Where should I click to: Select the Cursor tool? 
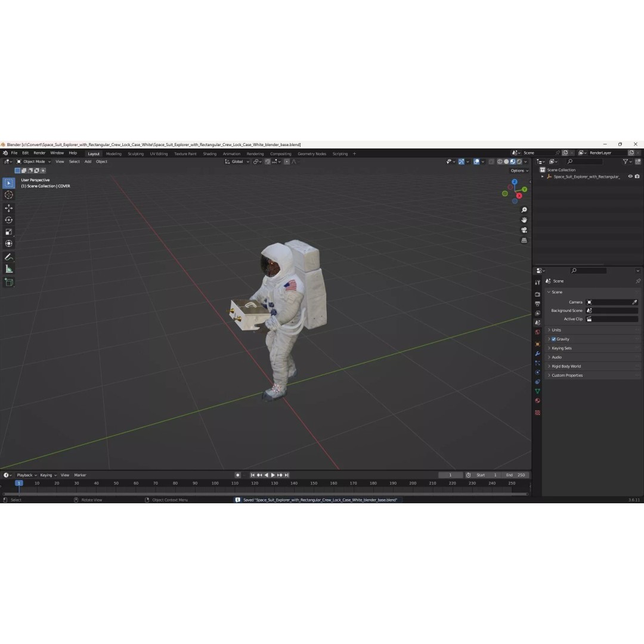point(8,195)
